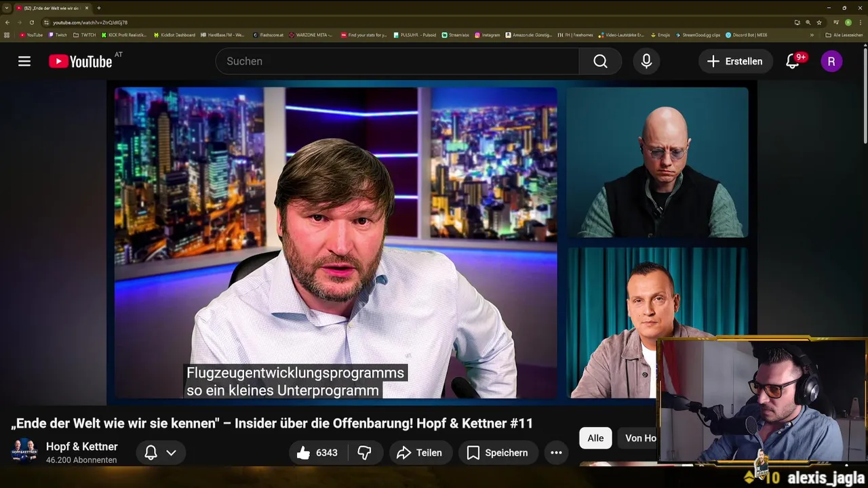Open the apps grid in bookmarks bar
Viewport: 868px width, 488px height.
(x=7, y=35)
